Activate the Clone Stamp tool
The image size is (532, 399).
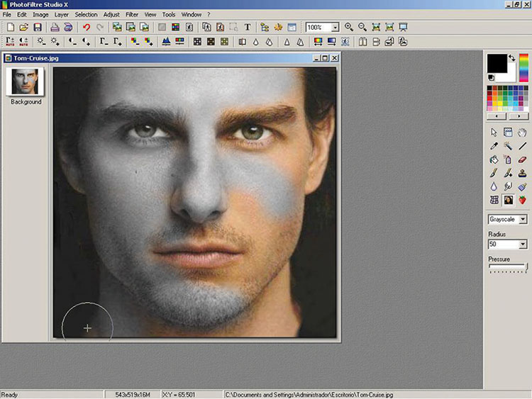tap(522, 173)
